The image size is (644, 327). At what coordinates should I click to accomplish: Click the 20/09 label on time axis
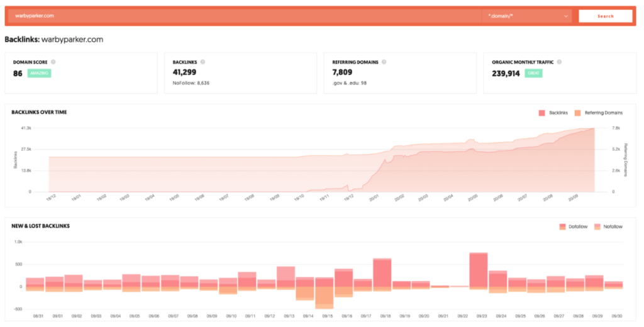(573, 197)
